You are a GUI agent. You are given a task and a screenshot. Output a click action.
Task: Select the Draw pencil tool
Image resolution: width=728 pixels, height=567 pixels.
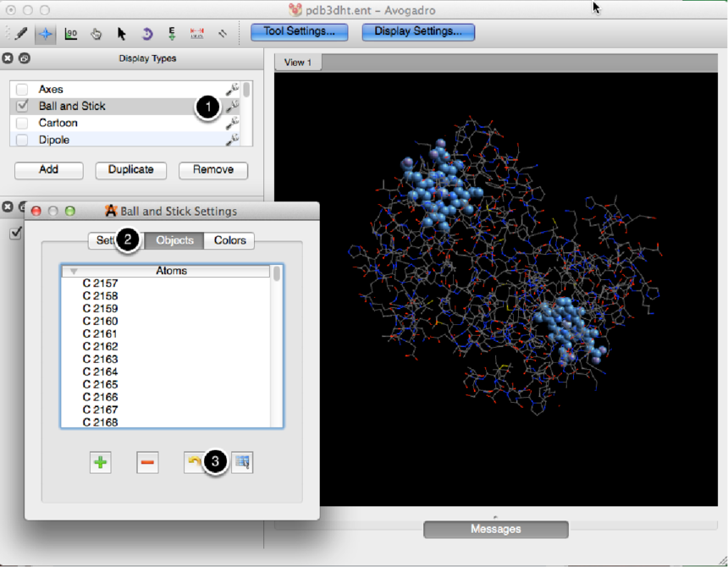[x=20, y=34]
